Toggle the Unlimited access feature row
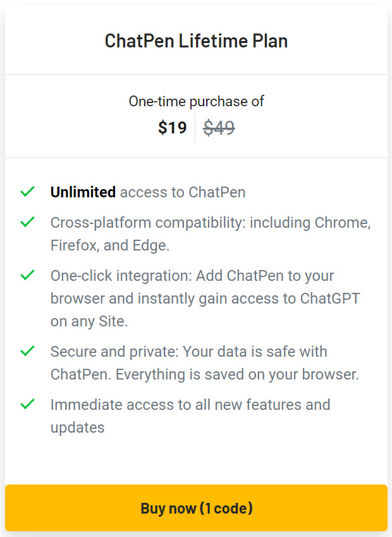The height and width of the screenshot is (537, 392). (x=148, y=192)
